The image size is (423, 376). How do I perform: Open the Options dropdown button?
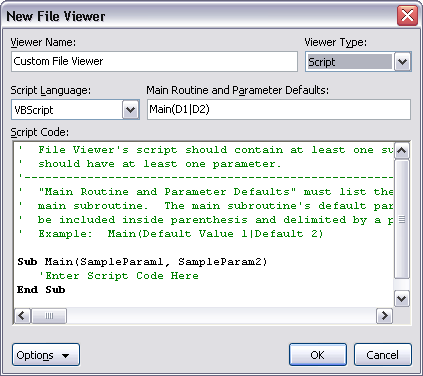click(46, 355)
